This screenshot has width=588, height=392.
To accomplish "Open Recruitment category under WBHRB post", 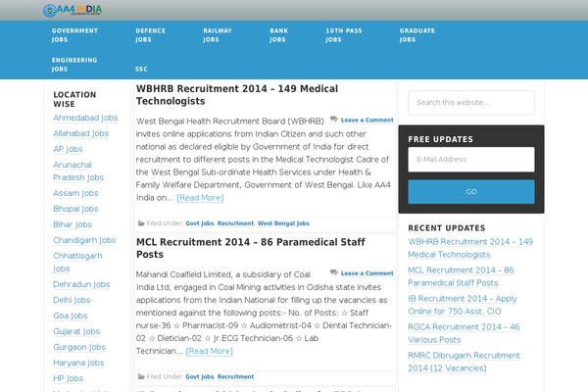I will tap(235, 223).
